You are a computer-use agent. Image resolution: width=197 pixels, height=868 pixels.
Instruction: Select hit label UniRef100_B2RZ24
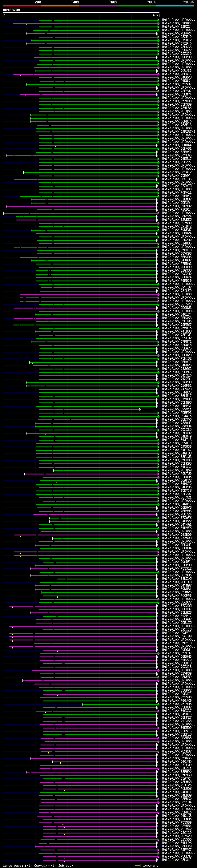[177, 27]
